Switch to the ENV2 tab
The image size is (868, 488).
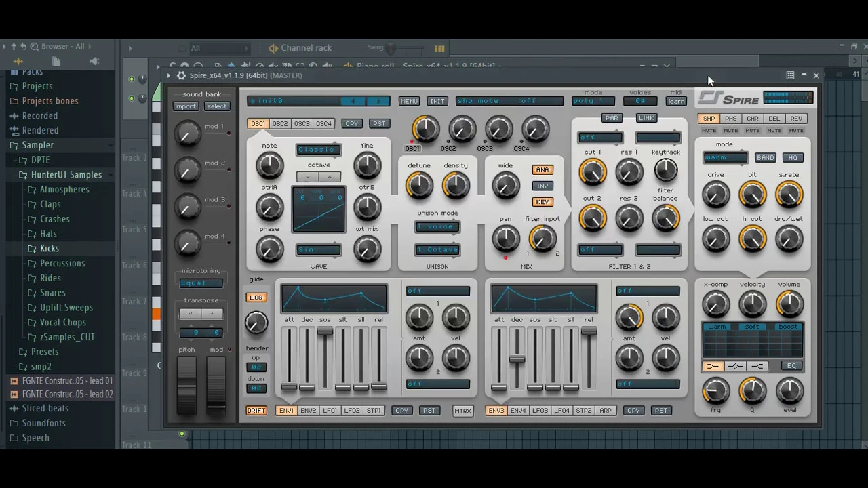pyautogui.click(x=308, y=411)
